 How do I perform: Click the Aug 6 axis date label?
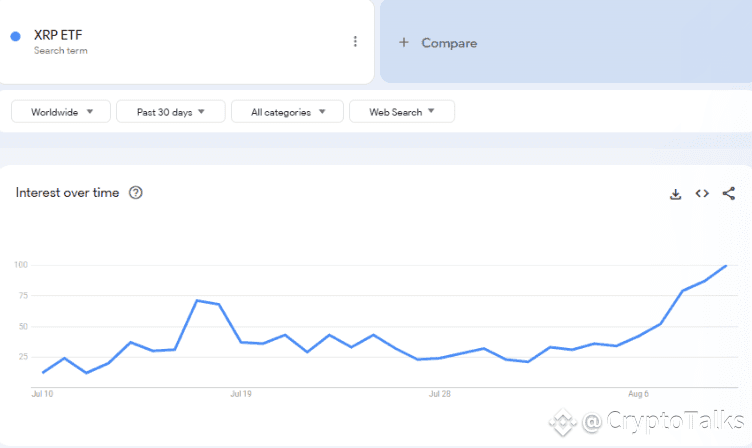click(x=639, y=394)
